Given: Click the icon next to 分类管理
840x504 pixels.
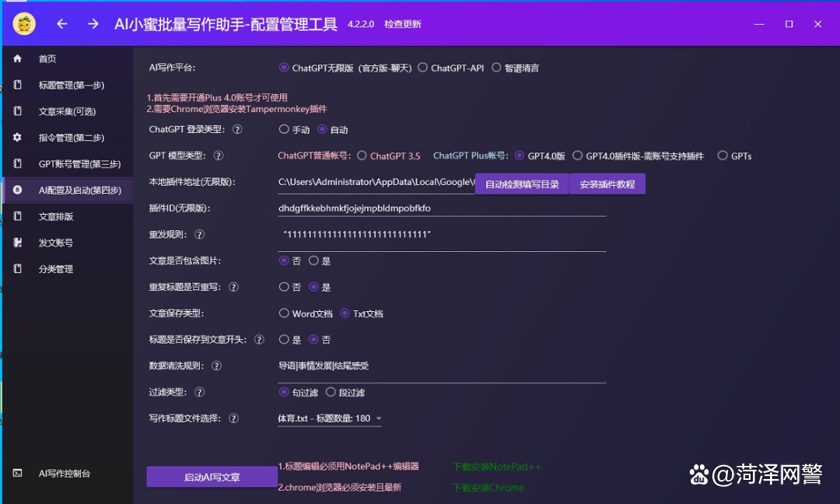Looking at the screenshot, I should coord(18,268).
